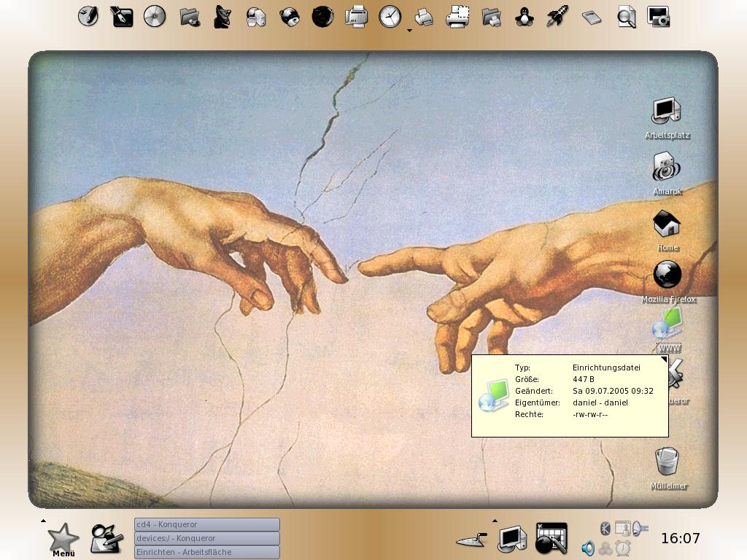Switch to Einrichten - Arbeitsfläche taskbar entry
Viewport: 747px width, 560px height.
[206, 552]
